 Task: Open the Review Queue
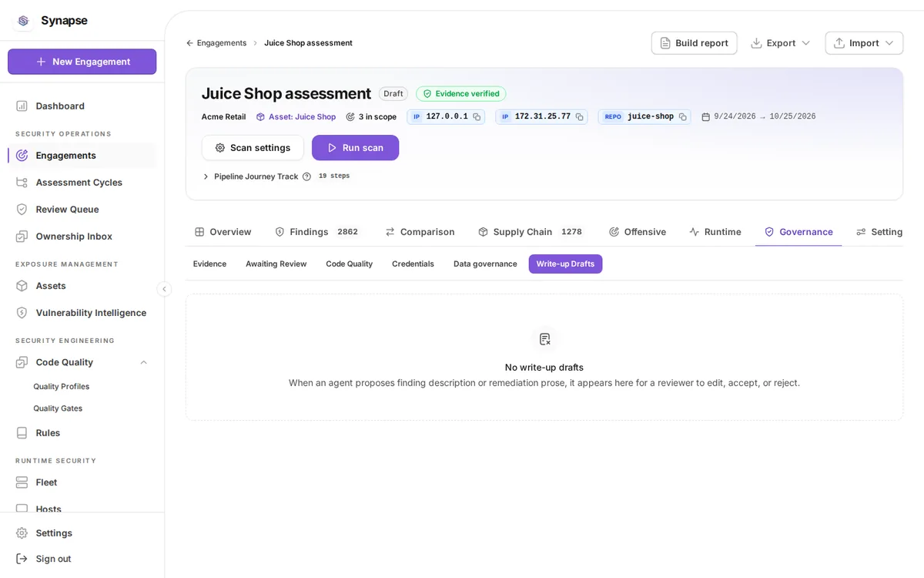[x=82, y=209]
